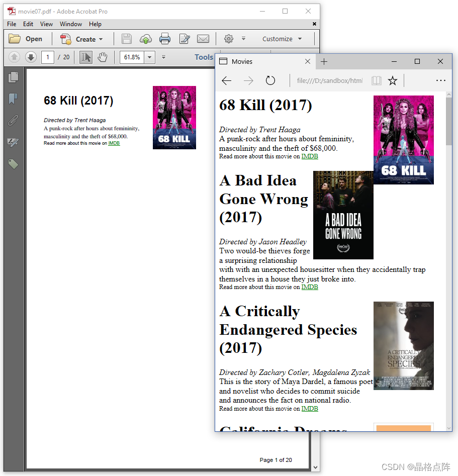This screenshot has width=458, height=476.
Task: Refresh the browser page
Action: pyautogui.click(x=270, y=80)
